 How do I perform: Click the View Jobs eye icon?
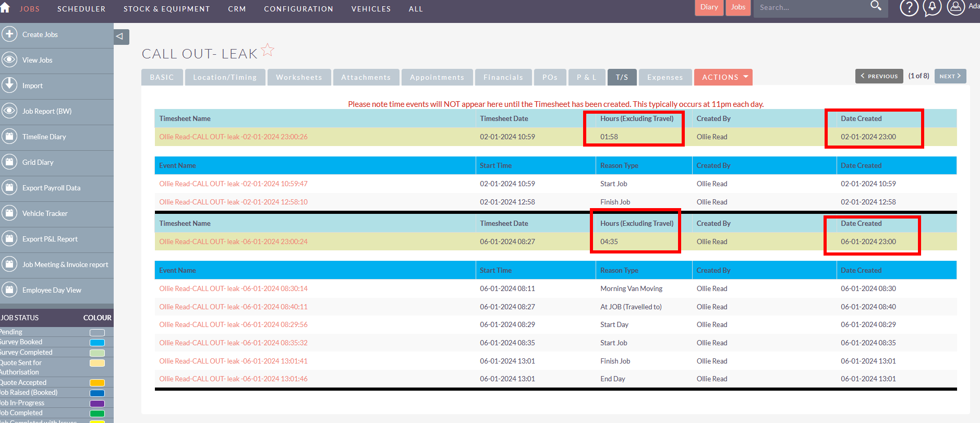pyautogui.click(x=9, y=60)
